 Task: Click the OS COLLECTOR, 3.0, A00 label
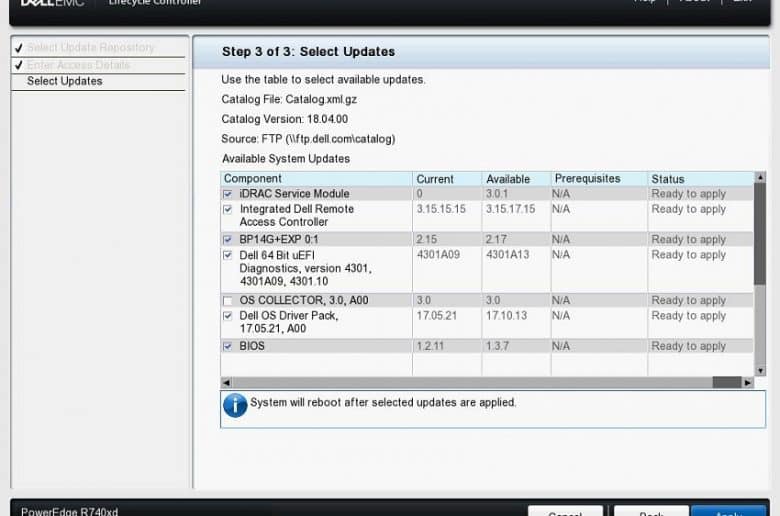tap(303, 300)
